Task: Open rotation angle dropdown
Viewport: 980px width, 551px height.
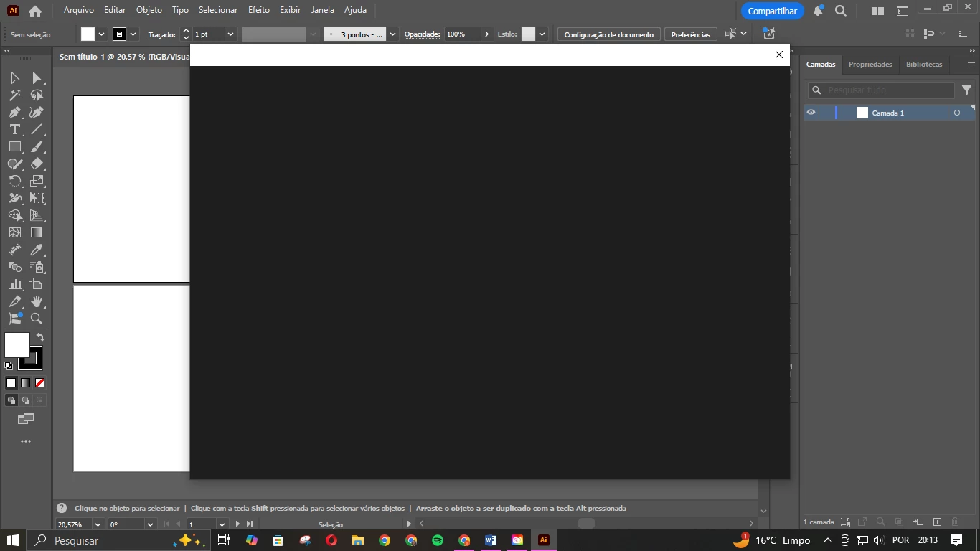Action: (x=150, y=524)
